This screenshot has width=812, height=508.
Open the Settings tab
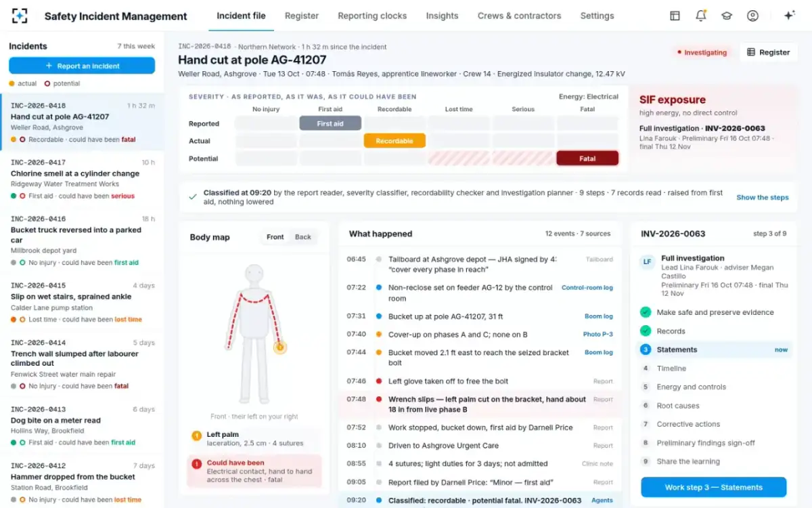[x=597, y=16]
